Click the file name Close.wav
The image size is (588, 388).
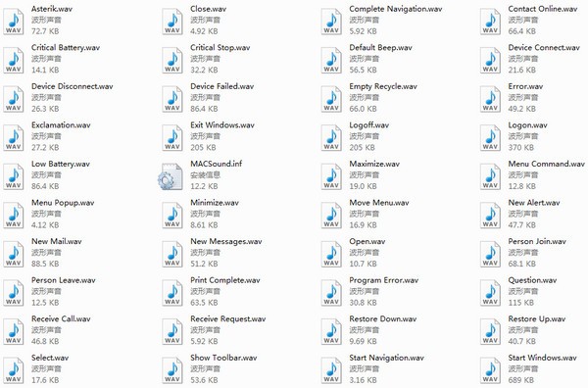208,9
